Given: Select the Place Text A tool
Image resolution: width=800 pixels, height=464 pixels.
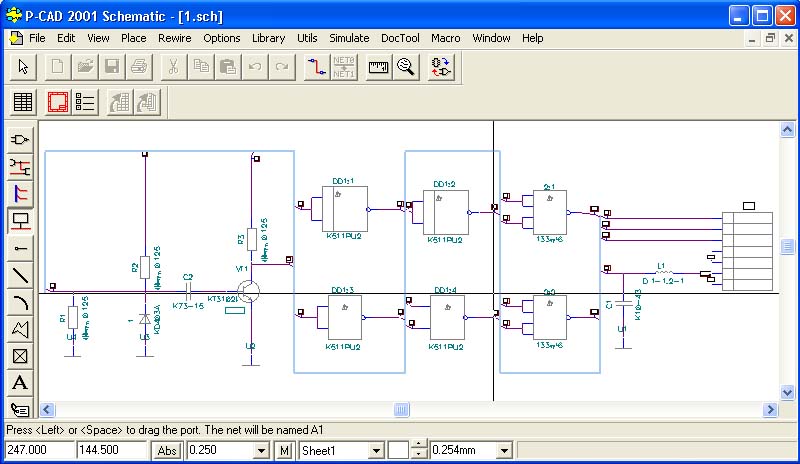Looking at the screenshot, I should tap(20, 383).
